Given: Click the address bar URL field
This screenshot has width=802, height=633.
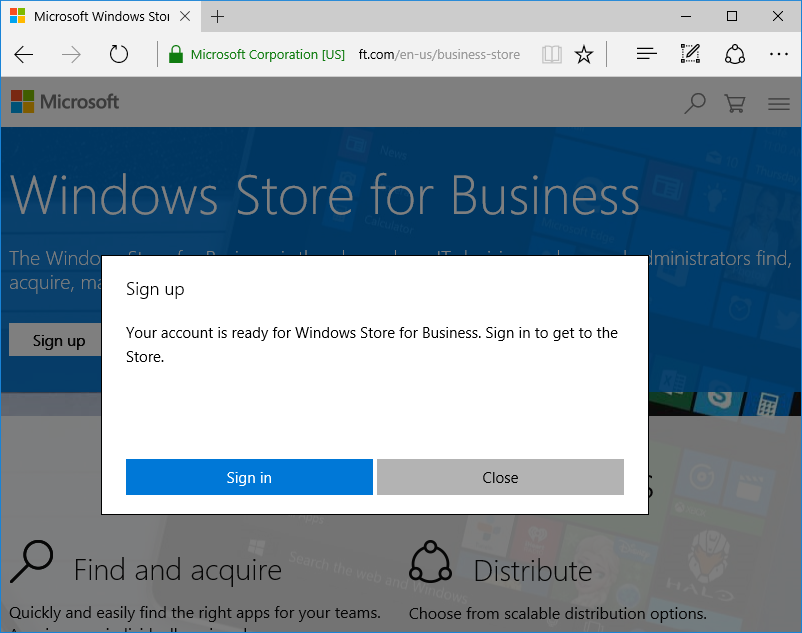Looking at the screenshot, I should point(438,55).
